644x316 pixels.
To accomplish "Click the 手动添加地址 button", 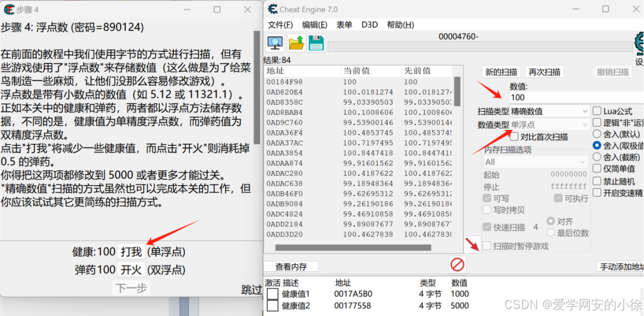I will click(620, 267).
